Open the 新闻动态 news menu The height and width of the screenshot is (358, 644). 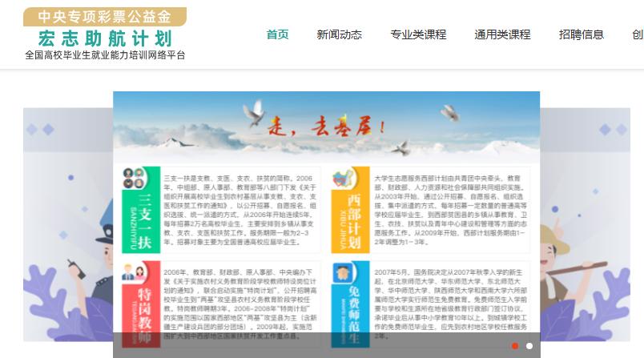[339, 34]
